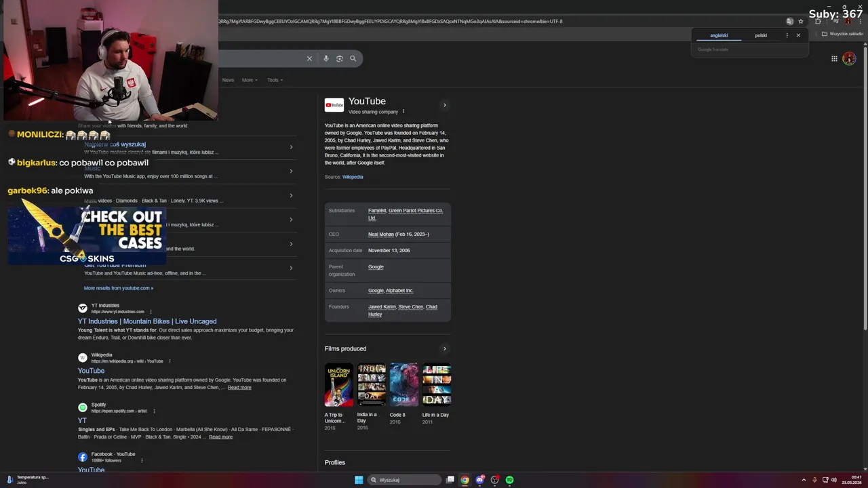Open YT Industries Mountain Bikes result
Image resolution: width=868 pixels, height=488 pixels.
(147, 321)
